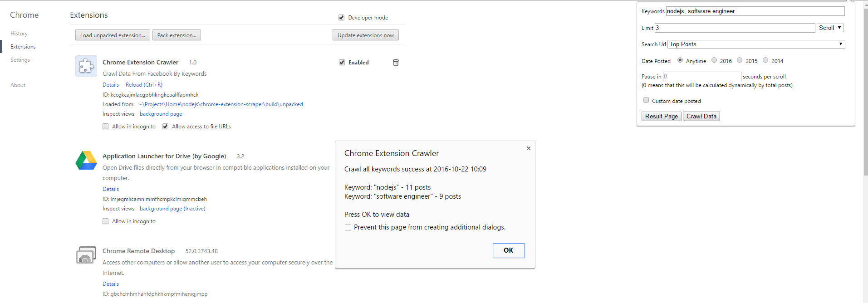
Task: Open background page for Chrome Extension Crawler
Action: (161, 114)
